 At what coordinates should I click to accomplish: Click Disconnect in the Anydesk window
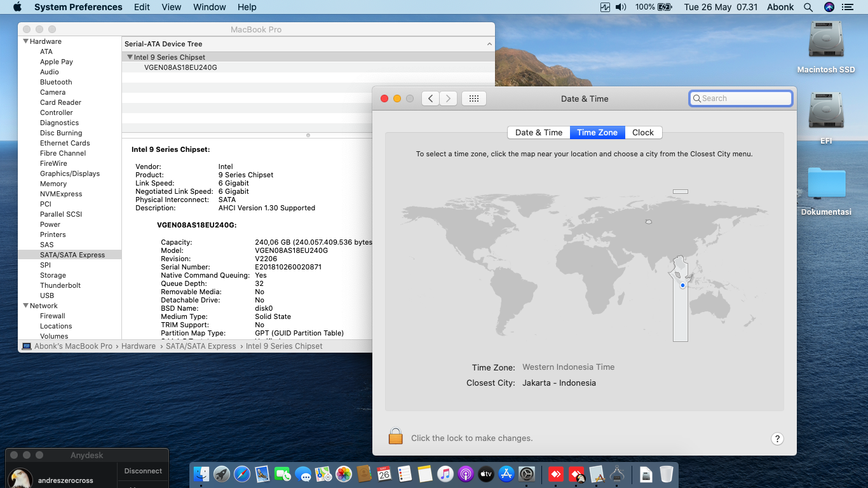click(143, 471)
